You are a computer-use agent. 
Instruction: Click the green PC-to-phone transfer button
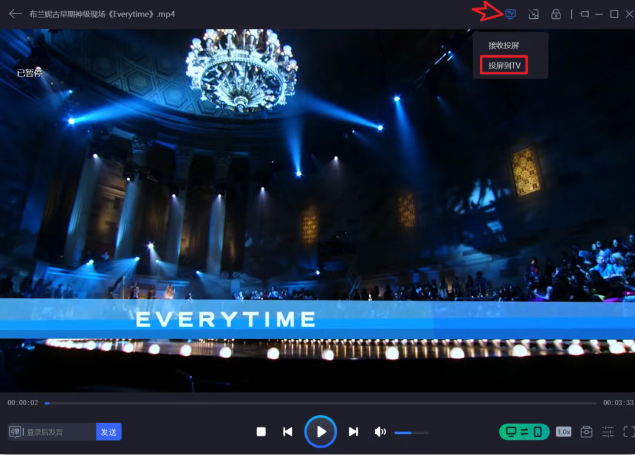click(524, 432)
